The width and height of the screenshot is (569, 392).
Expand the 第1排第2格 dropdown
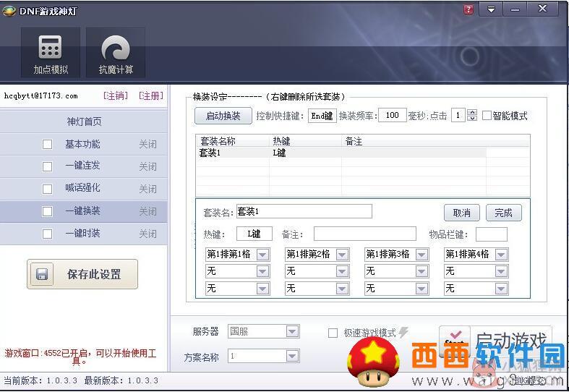click(x=342, y=255)
